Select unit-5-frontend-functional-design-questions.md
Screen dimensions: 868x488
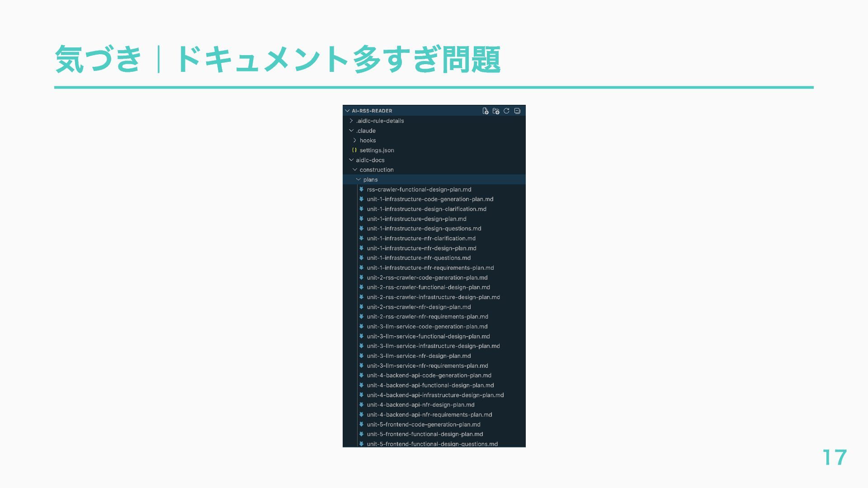pos(432,444)
